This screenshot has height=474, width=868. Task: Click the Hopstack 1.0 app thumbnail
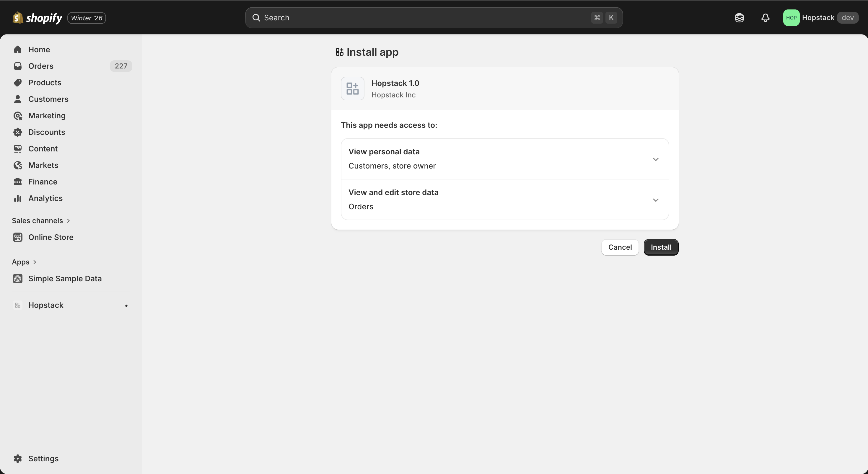click(352, 89)
